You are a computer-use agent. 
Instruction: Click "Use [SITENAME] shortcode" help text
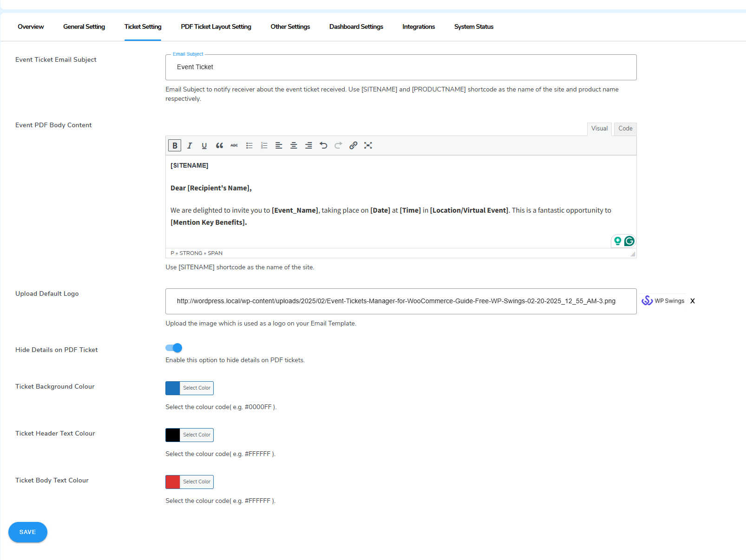(240, 267)
